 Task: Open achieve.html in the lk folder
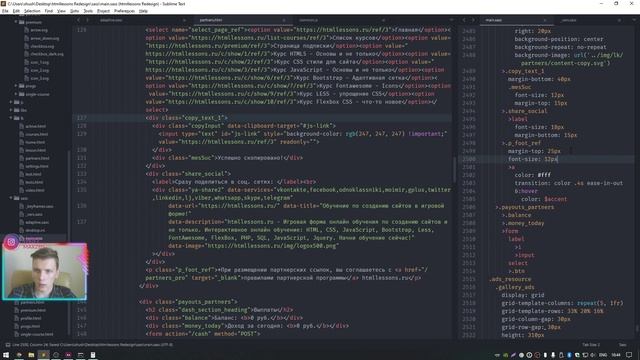(36, 126)
